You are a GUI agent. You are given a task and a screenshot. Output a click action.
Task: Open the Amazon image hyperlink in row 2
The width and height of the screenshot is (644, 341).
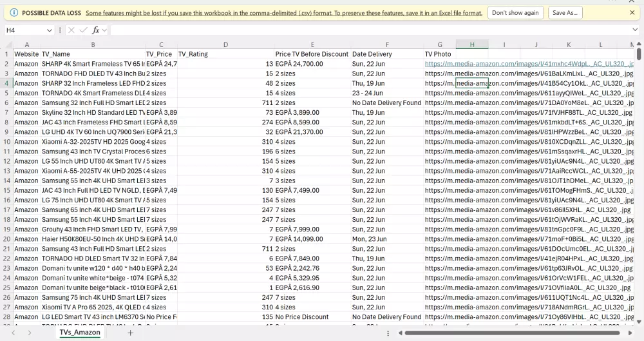pos(529,64)
